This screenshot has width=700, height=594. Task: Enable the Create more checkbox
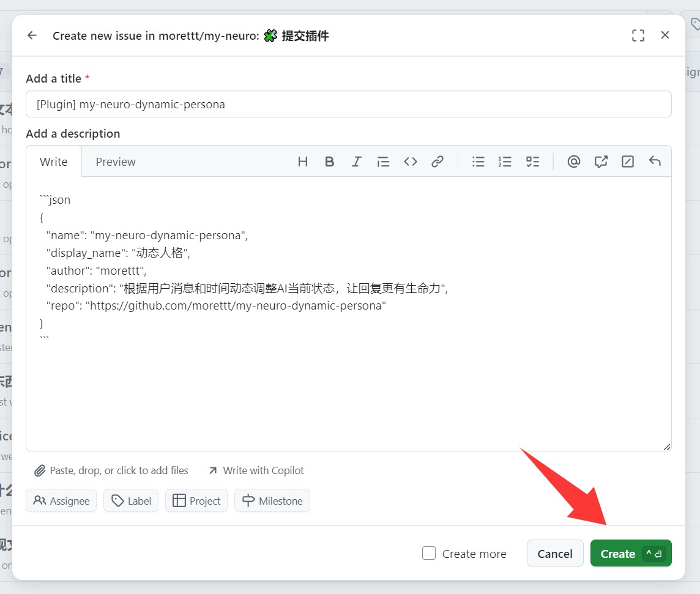click(x=429, y=554)
